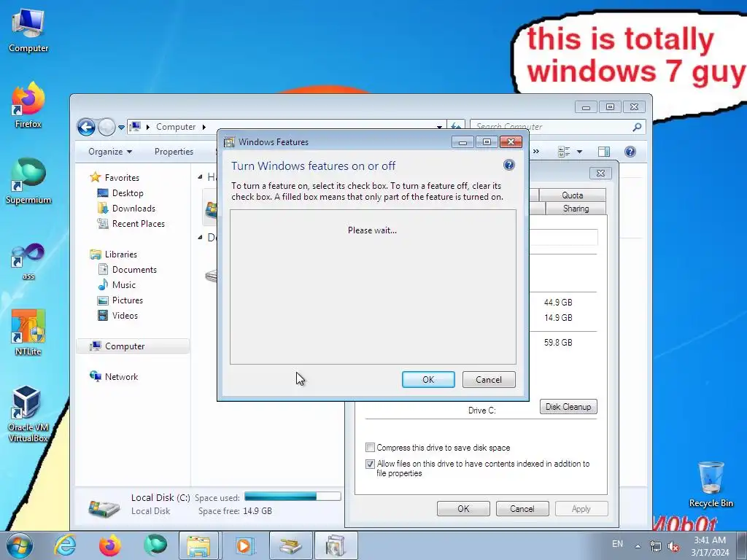This screenshot has height=560, width=747.
Task: Open the Music library
Action: (x=124, y=285)
